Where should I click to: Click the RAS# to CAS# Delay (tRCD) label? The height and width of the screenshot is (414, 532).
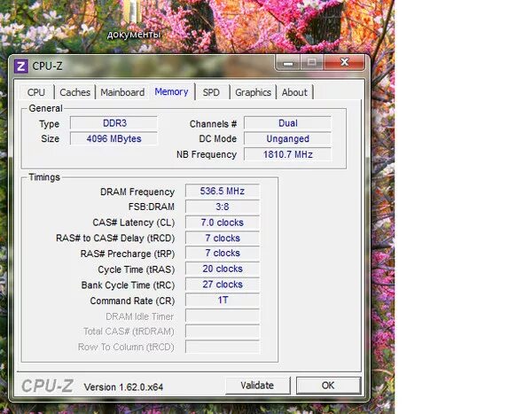click(115, 238)
